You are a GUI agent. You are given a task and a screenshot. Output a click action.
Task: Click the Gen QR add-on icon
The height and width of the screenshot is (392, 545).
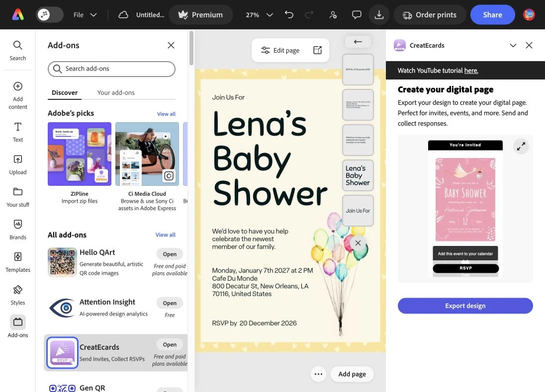coord(62,388)
